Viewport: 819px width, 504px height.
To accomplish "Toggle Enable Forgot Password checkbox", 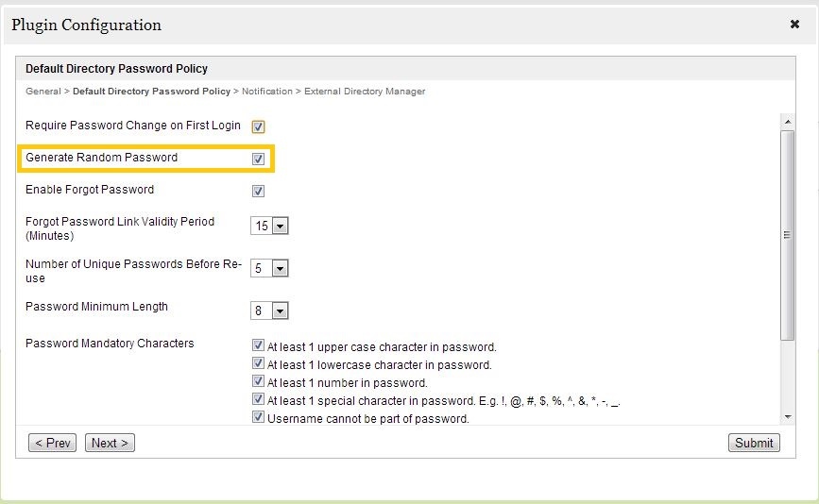I will (x=258, y=191).
